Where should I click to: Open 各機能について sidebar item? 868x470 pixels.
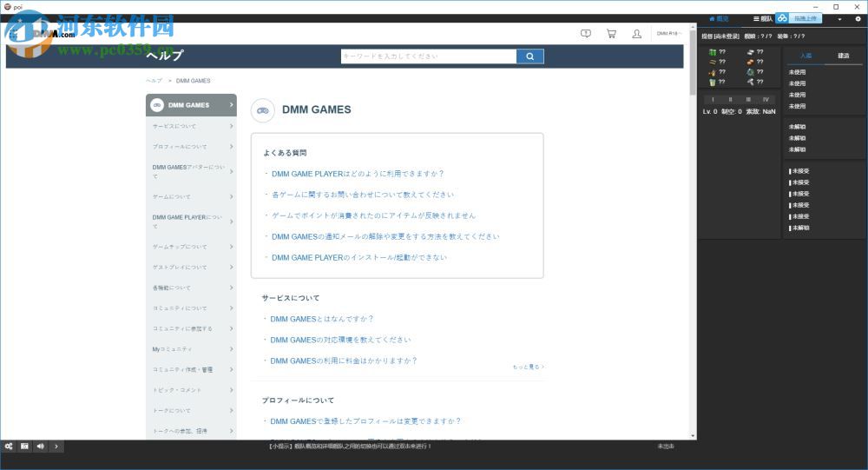point(191,288)
